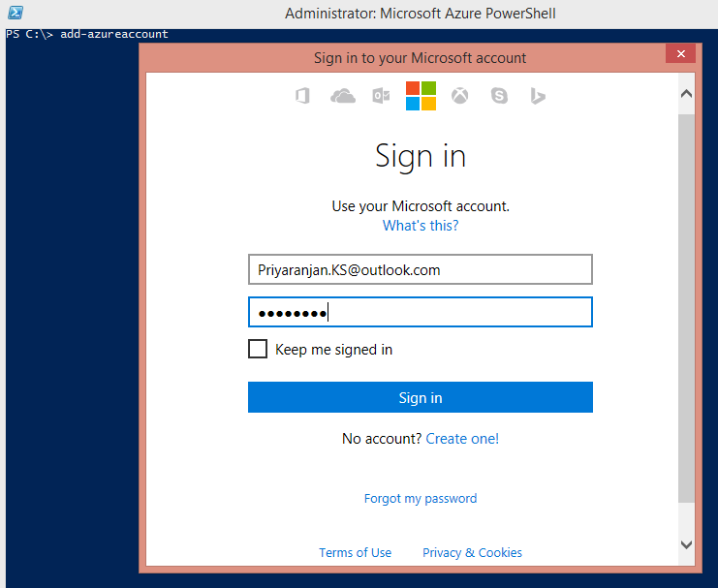Open the Forgot my password link

click(421, 498)
